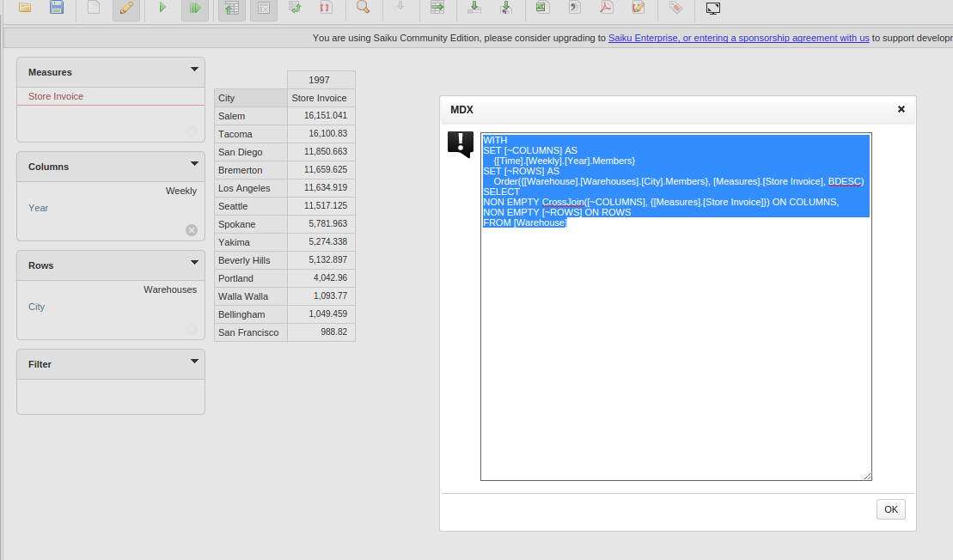Select the Beverly Hills row label
The image size is (953, 560).
(250, 260)
